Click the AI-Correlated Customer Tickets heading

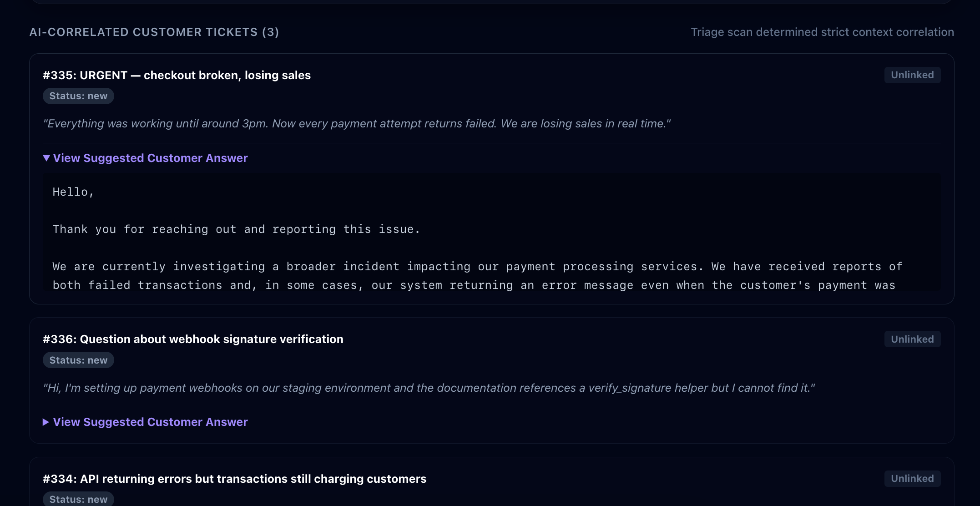(x=154, y=32)
